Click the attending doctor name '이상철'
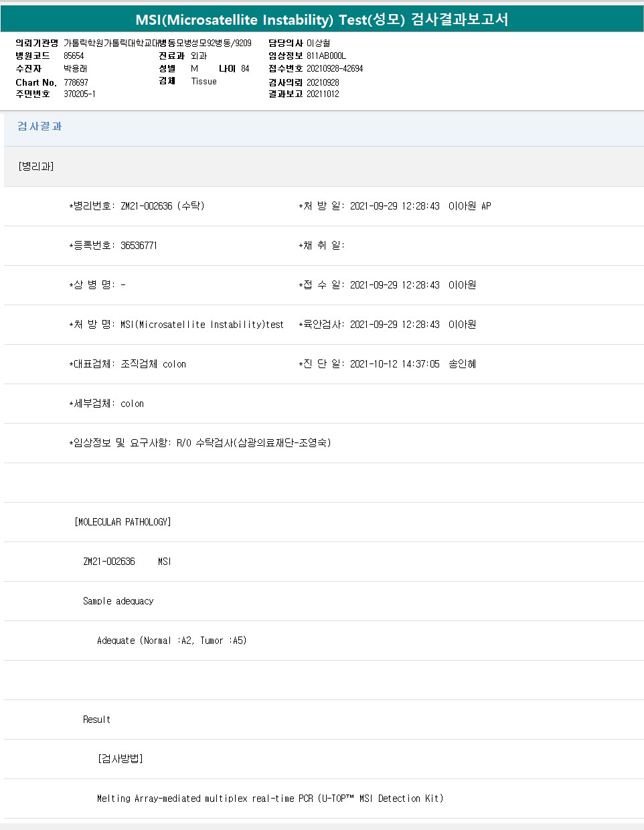 pyautogui.click(x=318, y=44)
